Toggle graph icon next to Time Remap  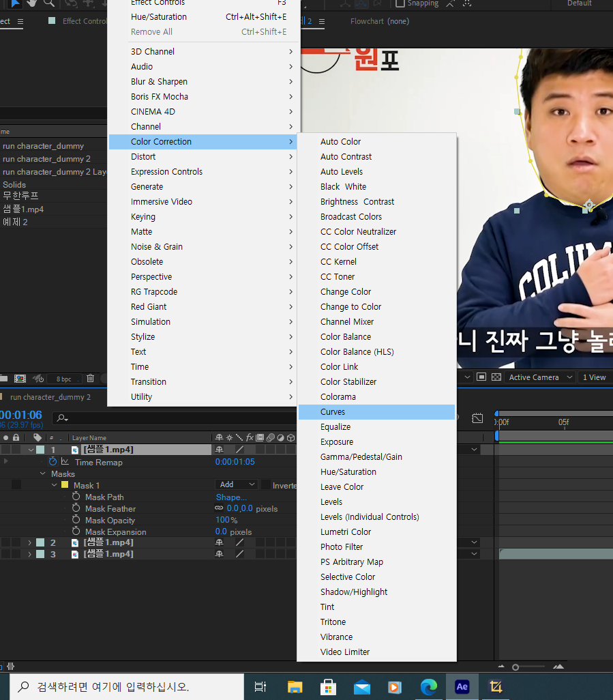point(65,462)
